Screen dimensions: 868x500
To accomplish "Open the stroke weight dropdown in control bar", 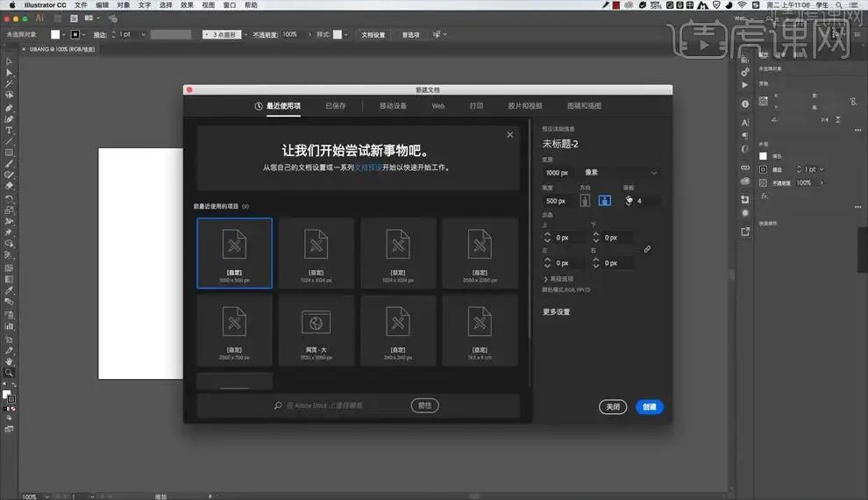I will point(142,34).
